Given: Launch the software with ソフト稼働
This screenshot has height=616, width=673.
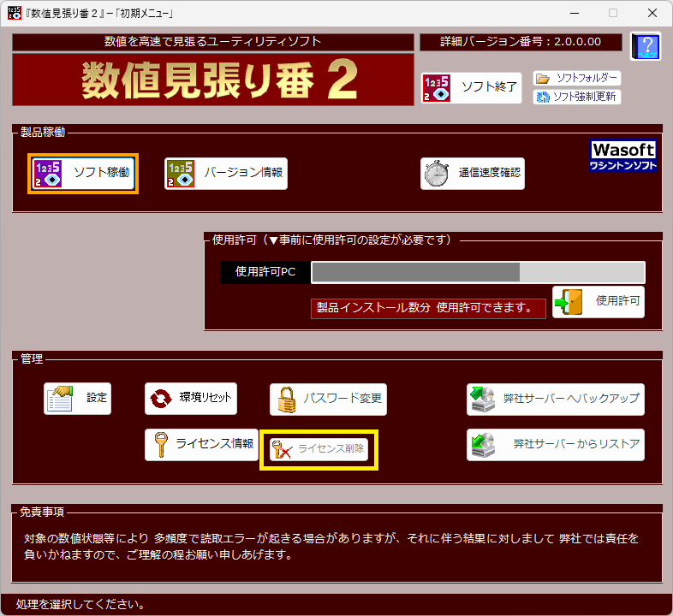Looking at the screenshot, I should click(83, 174).
